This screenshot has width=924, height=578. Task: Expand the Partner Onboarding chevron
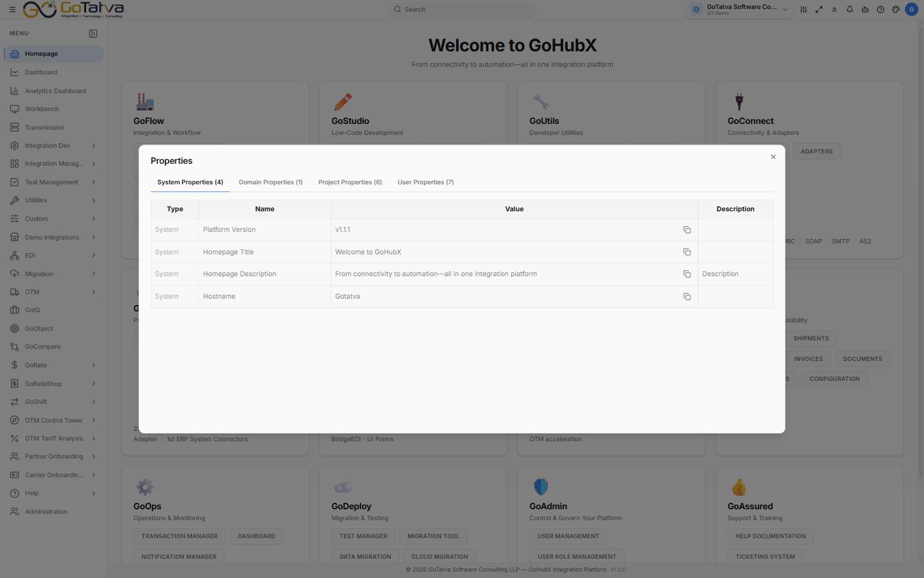pyautogui.click(x=94, y=457)
